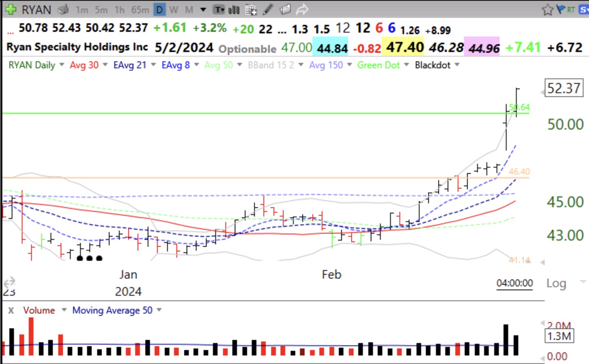Click the Optionable label

tap(247, 49)
